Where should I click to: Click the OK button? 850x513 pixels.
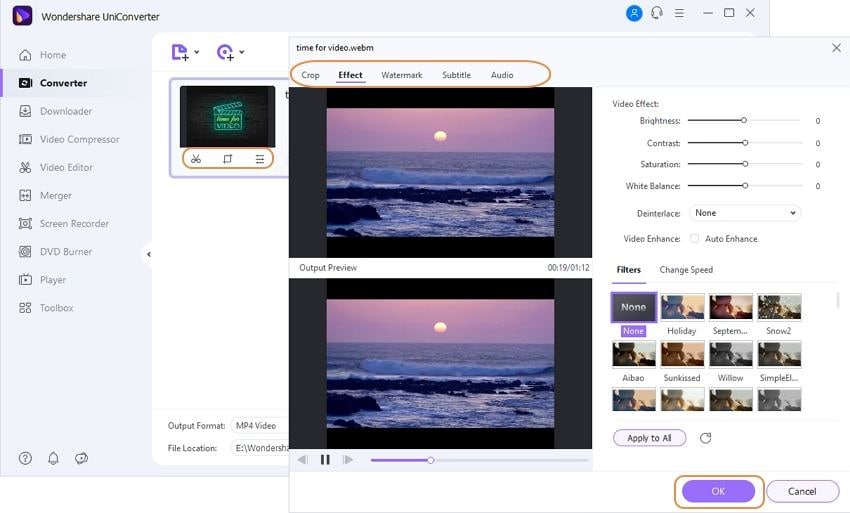click(718, 491)
